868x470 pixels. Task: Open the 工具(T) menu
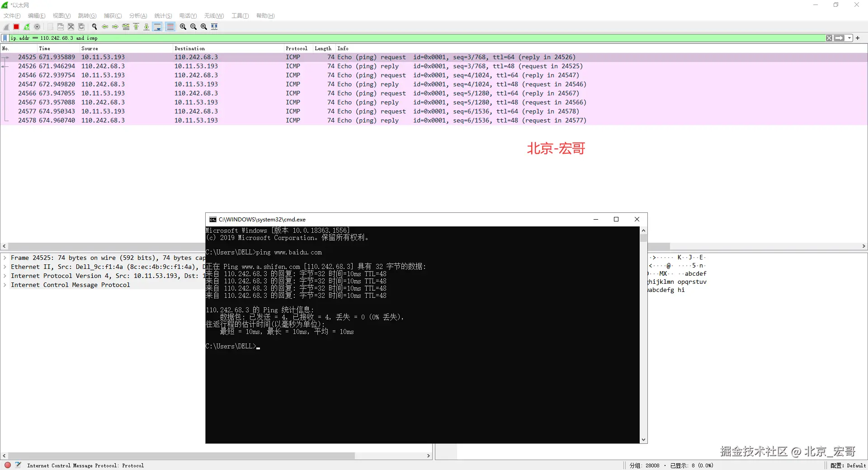pyautogui.click(x=240, y=16)
